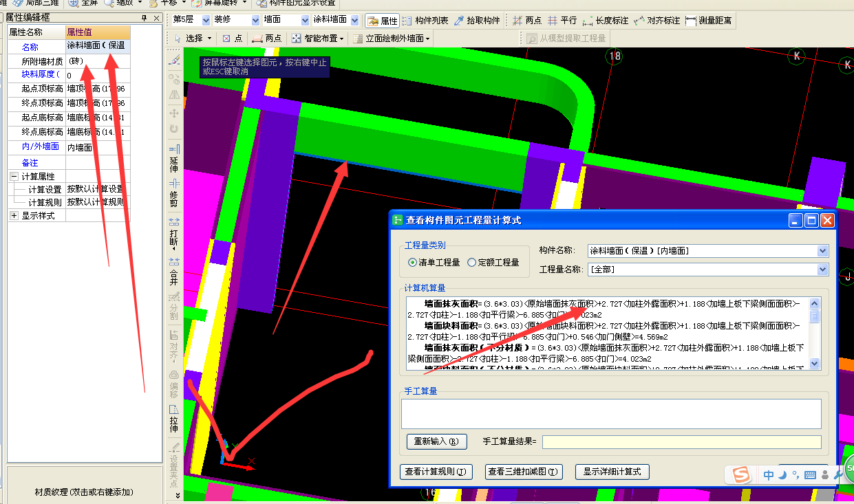This screenshot has width=854, height=504.
Task: Activate the 对齐标注 aligned dimension tool
Action: (657, 21)
